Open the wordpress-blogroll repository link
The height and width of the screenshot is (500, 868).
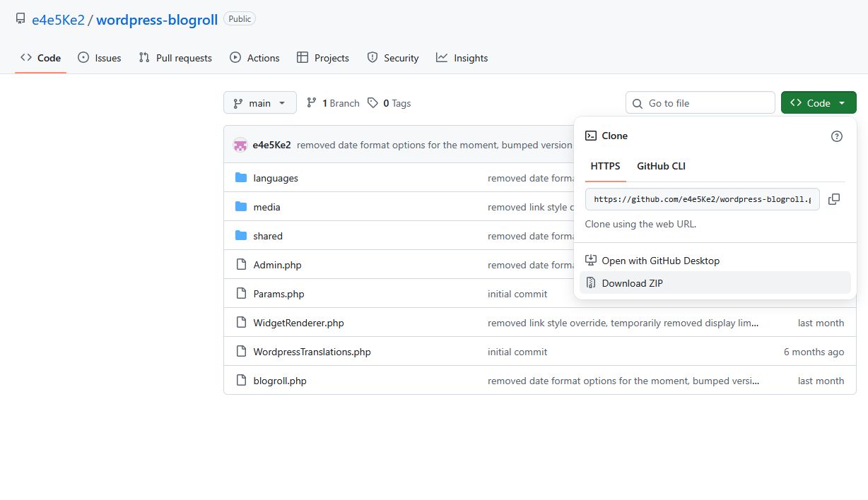(x=157, y=19)
